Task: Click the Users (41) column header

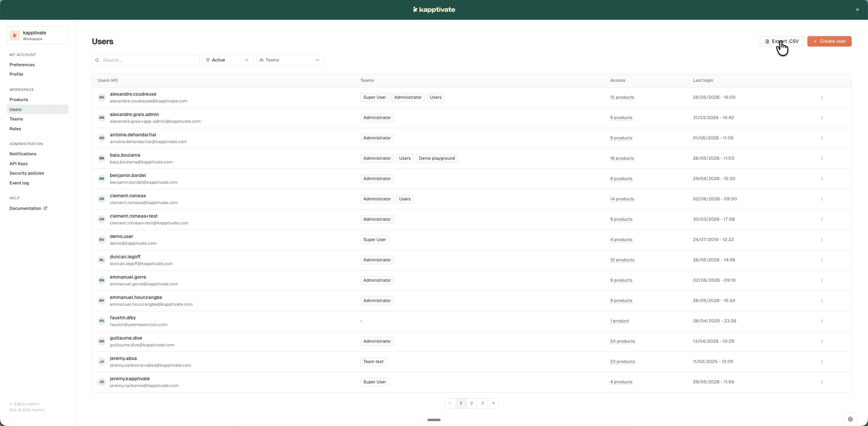Action: click(x=108, y=80)
